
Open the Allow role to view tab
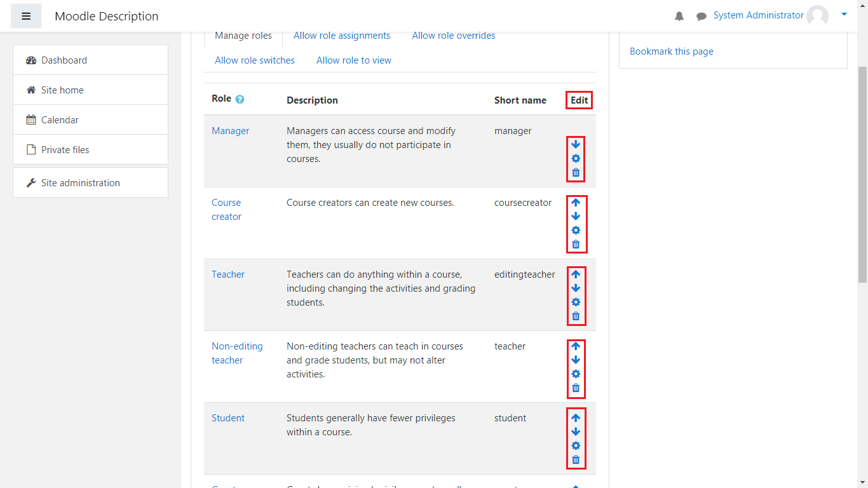[354, 60]
